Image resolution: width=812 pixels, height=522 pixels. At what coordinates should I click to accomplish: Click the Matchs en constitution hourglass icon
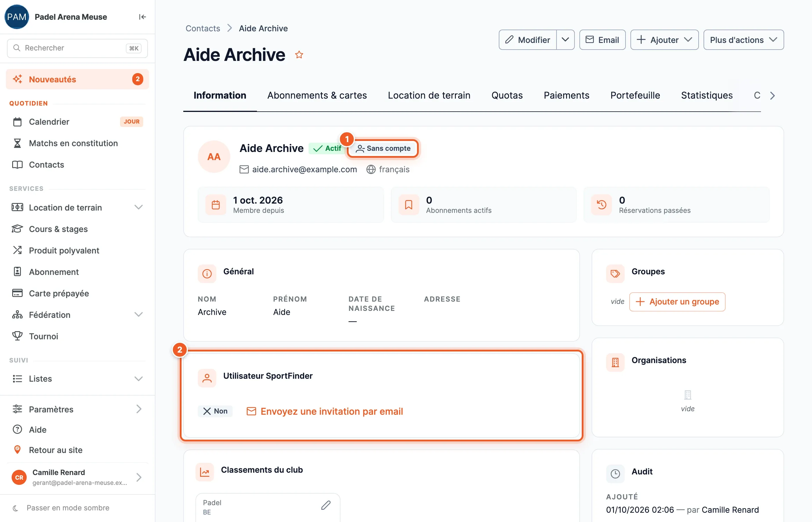pos(17,143)
